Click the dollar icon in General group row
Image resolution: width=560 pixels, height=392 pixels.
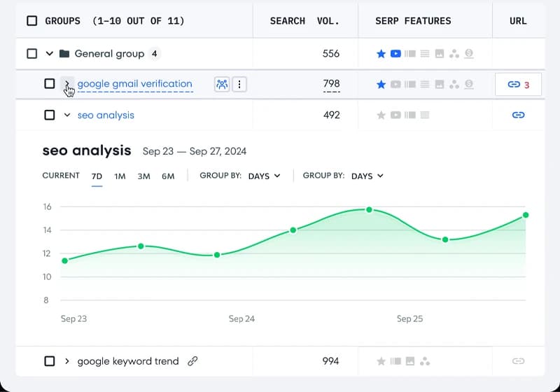pyautogui.click(x=469, y=54)
